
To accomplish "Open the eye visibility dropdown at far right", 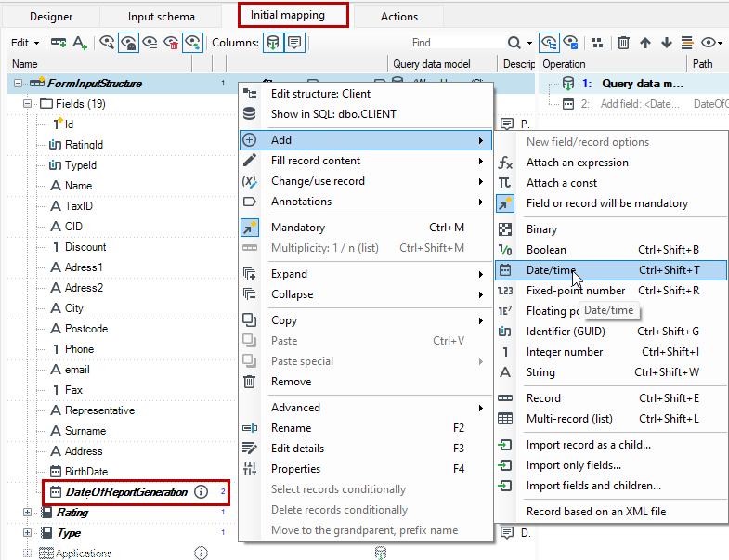I will click(711, 43).
